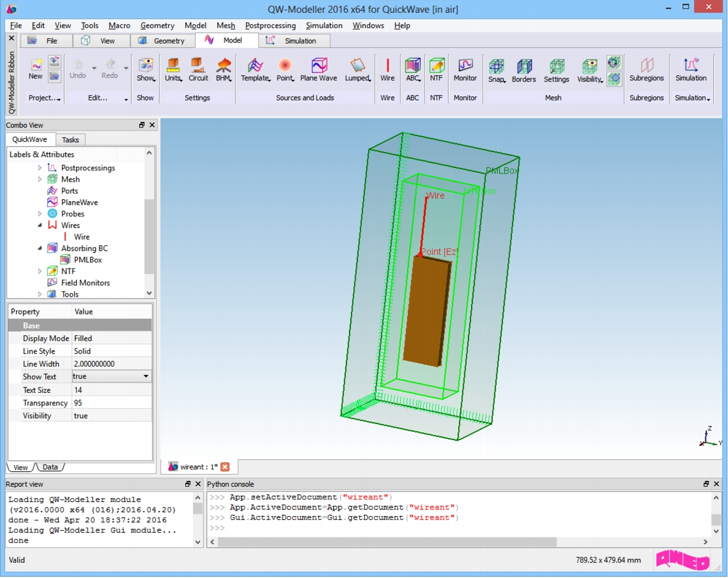Open the Postprocessing menu
Image resolution: width=728 pixels, height=578 pixels.
pos(270,26)
